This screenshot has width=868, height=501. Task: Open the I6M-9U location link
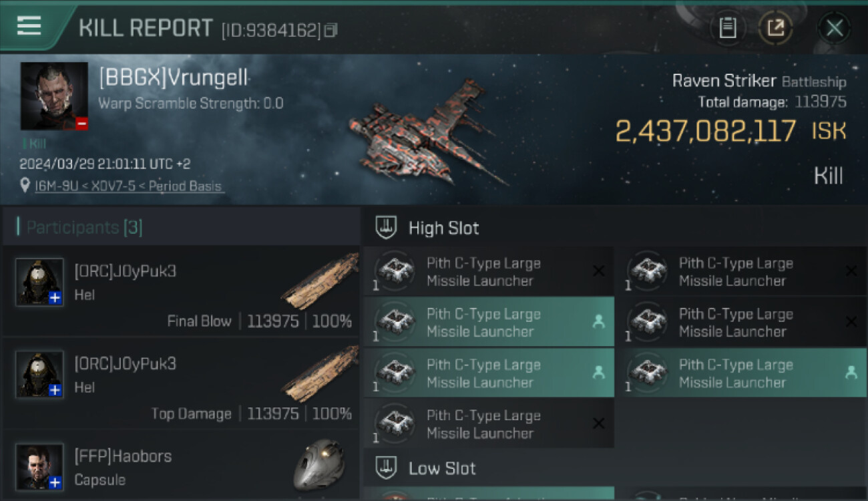click(128, 186)
